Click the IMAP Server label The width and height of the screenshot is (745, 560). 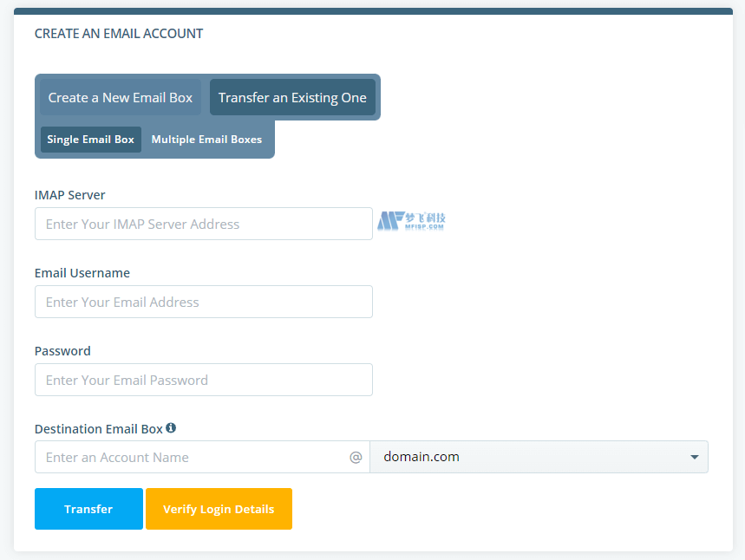(x=70, y=195)
